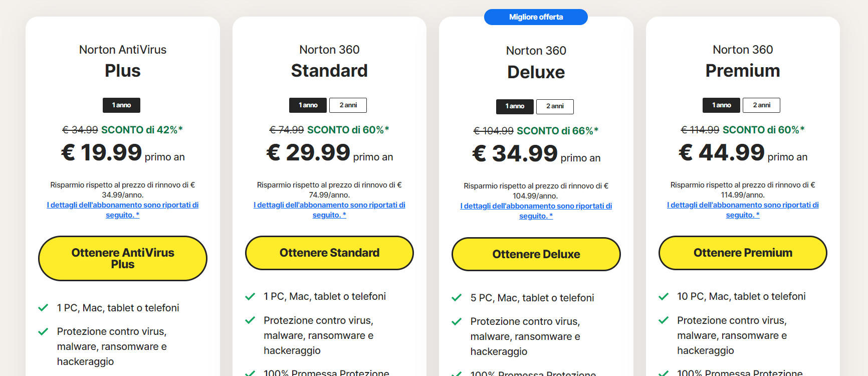The width and height of the screenshot is (868, 376).
Task: Click the Ottenere Standard button
Action: pos(329,253)
